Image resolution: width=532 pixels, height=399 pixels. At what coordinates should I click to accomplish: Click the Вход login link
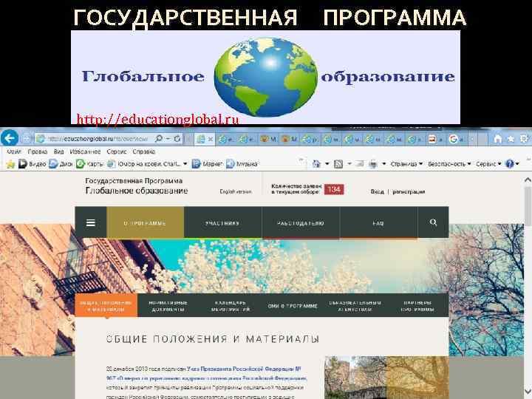click(x=378, y=191)
